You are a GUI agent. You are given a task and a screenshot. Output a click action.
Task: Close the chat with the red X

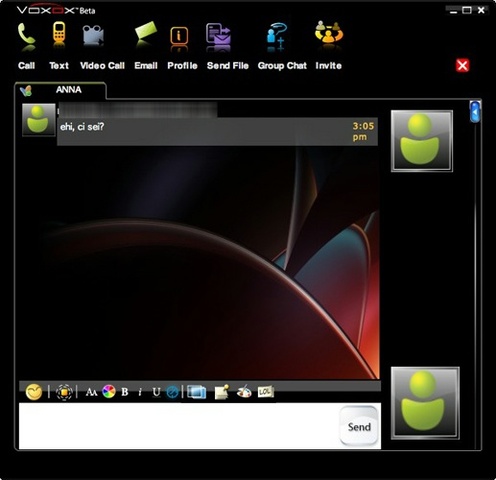coord(462,65)
